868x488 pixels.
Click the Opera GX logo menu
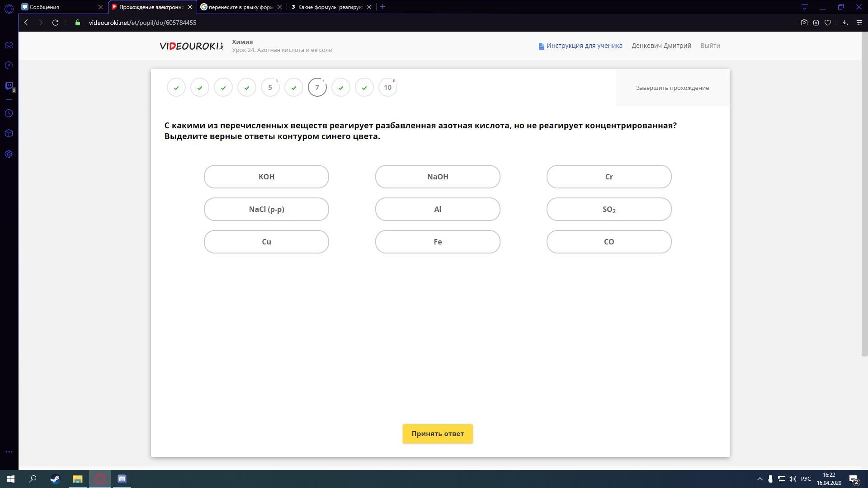[9, 8]
